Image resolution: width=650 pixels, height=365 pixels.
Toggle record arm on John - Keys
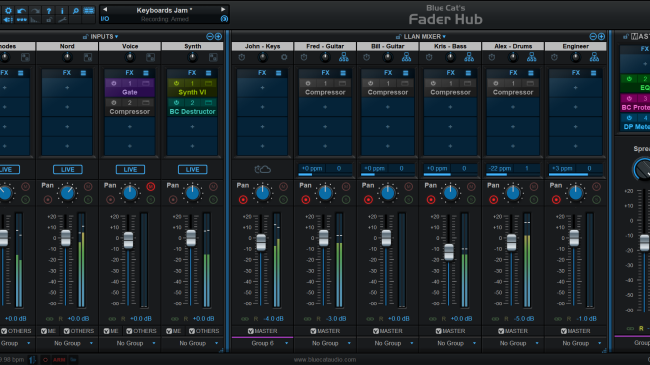(x=243, y=200)
